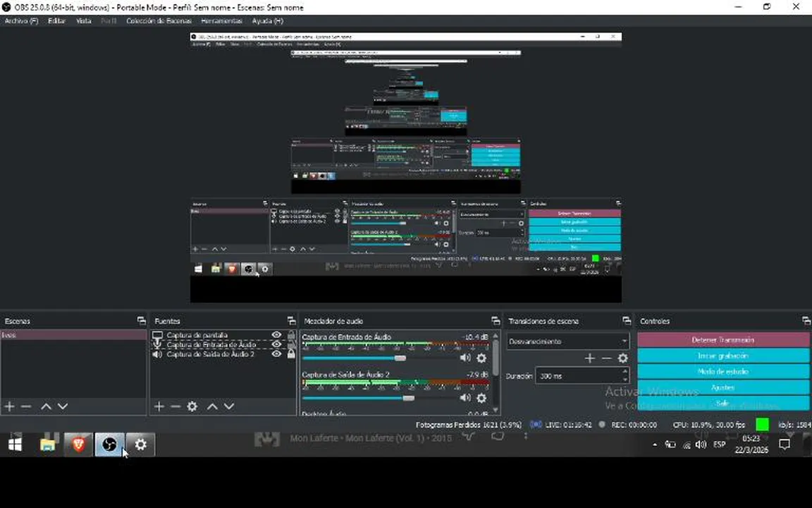
Task: Unlock the Captura de Saída de Áudio 2 source
Action: [291, 354]
